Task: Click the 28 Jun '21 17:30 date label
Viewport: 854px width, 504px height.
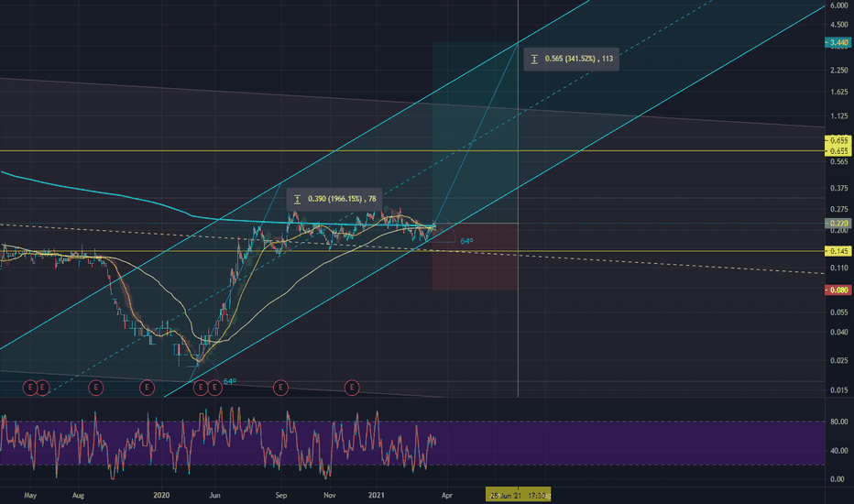Action: (x=518, y=495)
